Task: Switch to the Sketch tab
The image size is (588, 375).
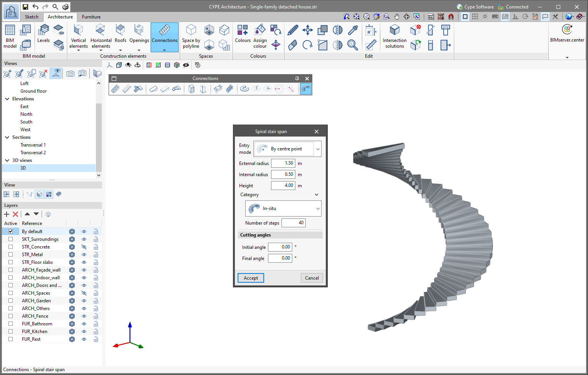Action: (32, 17)
